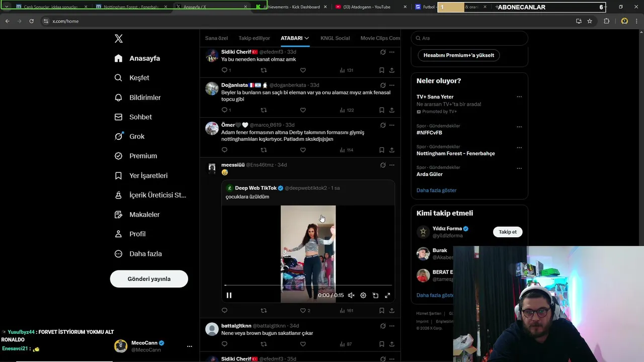Switch to Sana özel tab
This screenshot has height=362, width=644.
pyautogui.click(x=216, y=38)
